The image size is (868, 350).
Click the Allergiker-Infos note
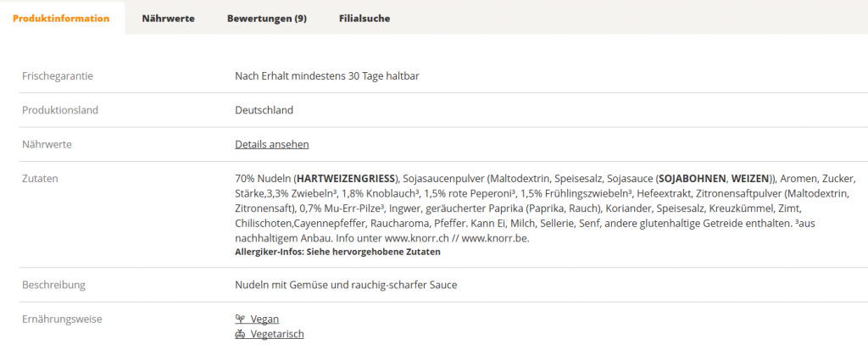click(337, 252)
